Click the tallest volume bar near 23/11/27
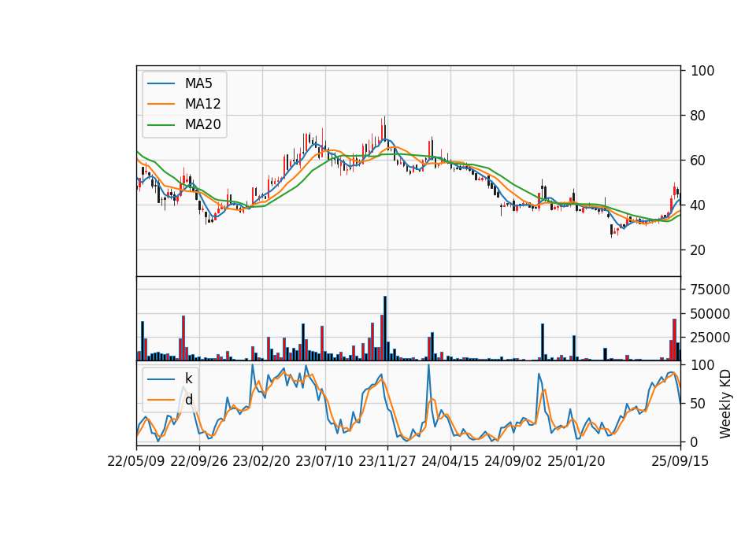This screenshot has height=543, width=756. [x=385, y=328]
